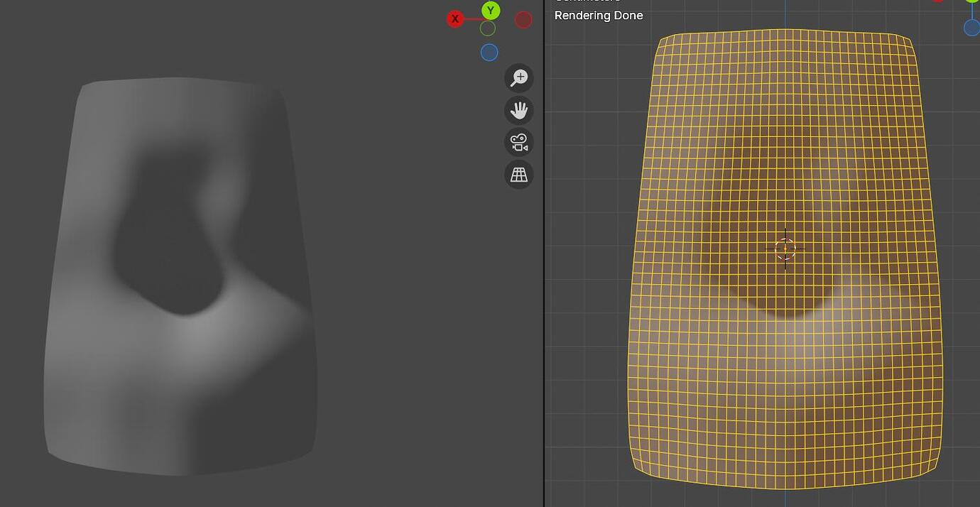
Task: Click the dark red negative X gizmo circle
Action: pos(523,20)
